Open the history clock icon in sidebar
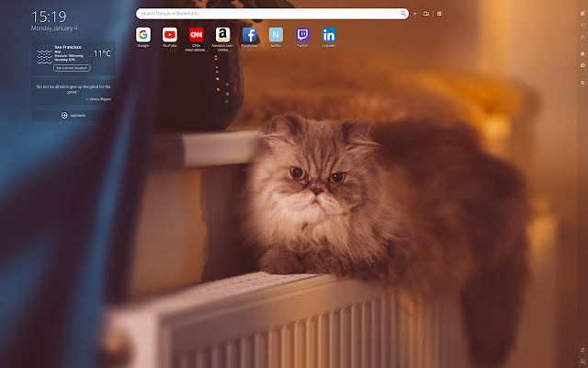 [x=582, y=25]
